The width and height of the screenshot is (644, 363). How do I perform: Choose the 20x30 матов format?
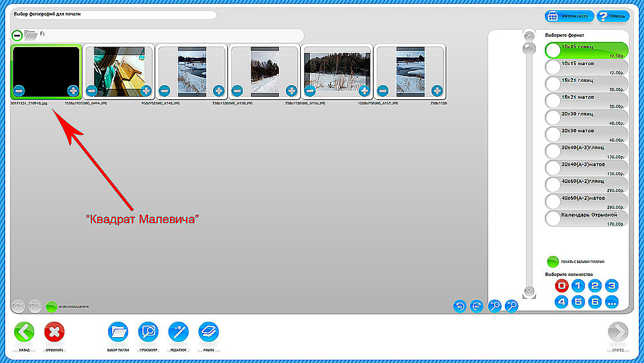553,134
